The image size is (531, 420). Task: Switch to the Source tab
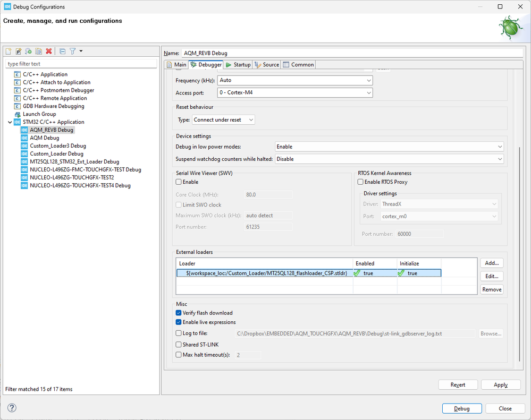(x=267, y=65)
